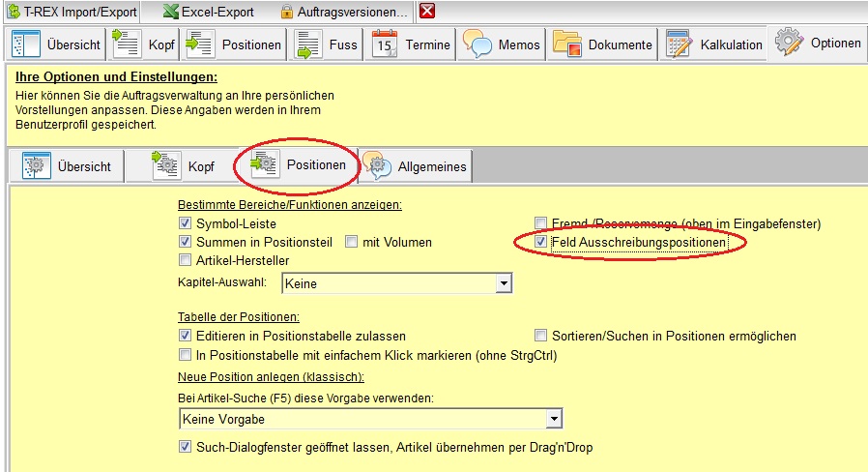Click the Tabelle der Positionen heading
The width and height of the screenshot is (868, 472).
(x=239, y=317)
